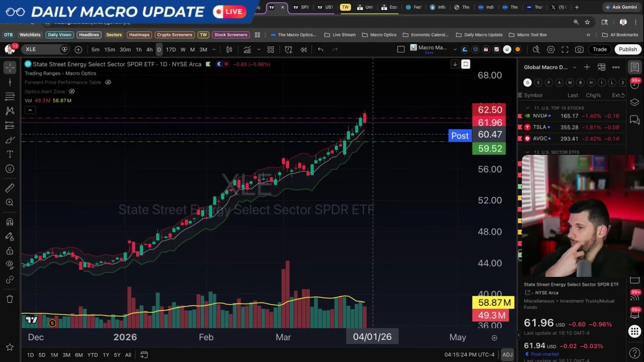Open the quick search magnifier icon
Image resolution: width=644 pixels, height=362 pixels.
536,49
